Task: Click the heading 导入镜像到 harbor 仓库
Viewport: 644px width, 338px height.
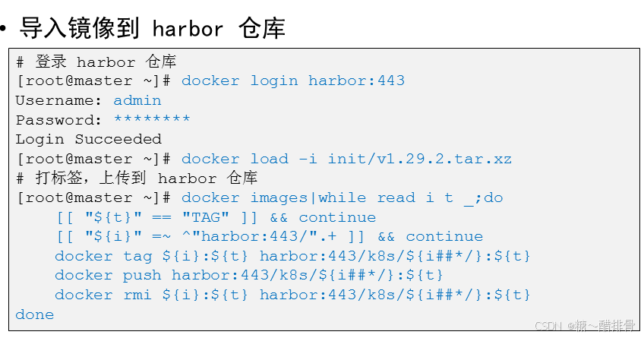Action: point(152,28)
